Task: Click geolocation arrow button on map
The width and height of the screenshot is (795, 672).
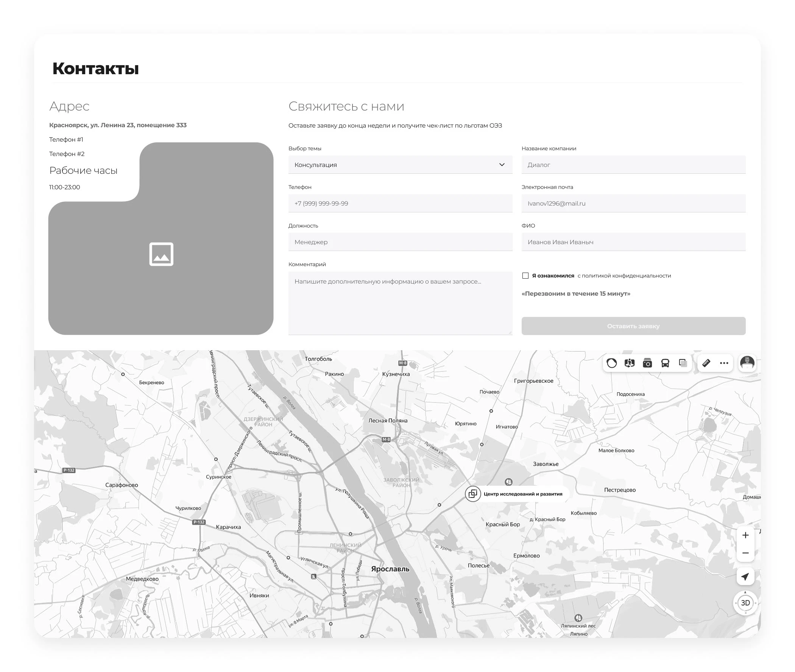Action: (745, 576)
